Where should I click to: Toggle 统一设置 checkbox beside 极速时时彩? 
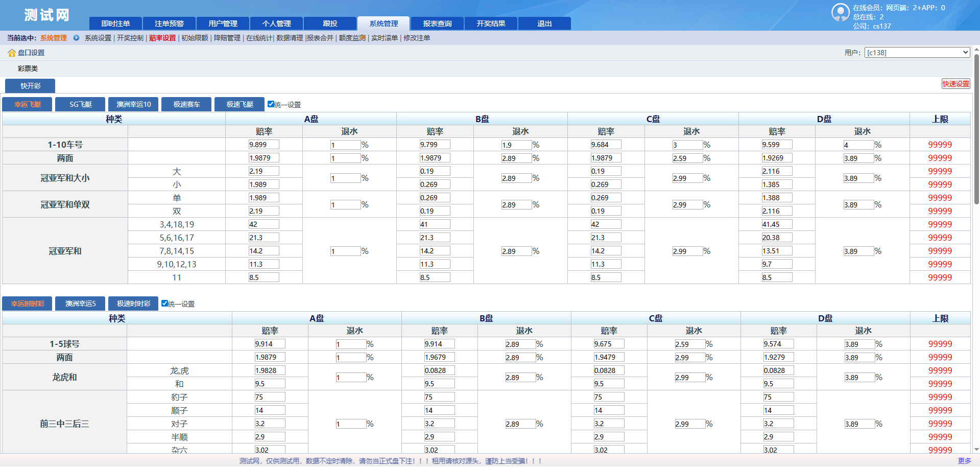164,303
